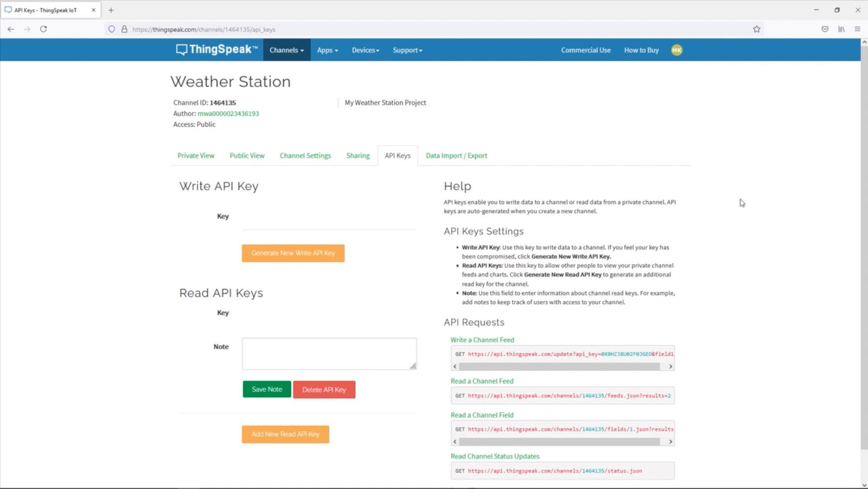Open the Channel Settings tab
This screenshot has height=489, width=868.
[305, 156]
